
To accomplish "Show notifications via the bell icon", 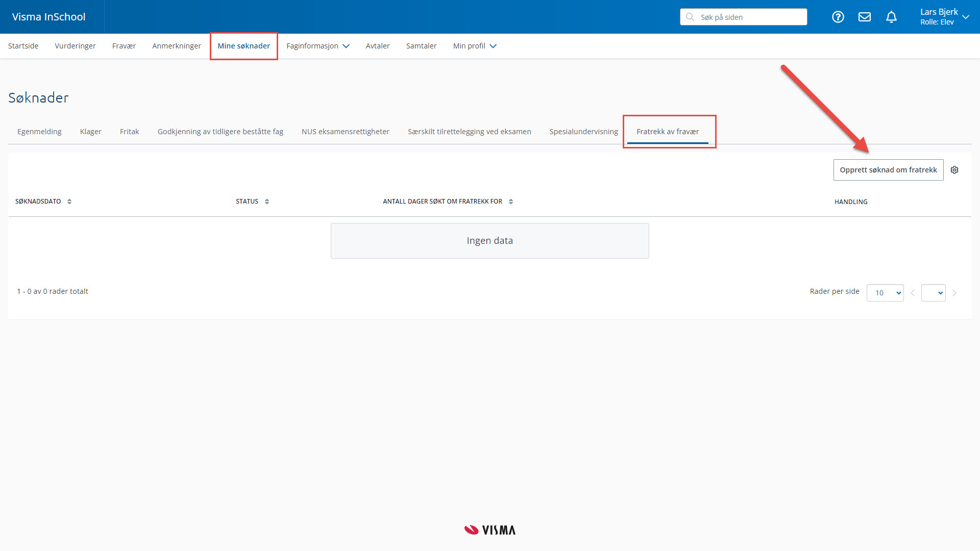I will coord(891,17).
